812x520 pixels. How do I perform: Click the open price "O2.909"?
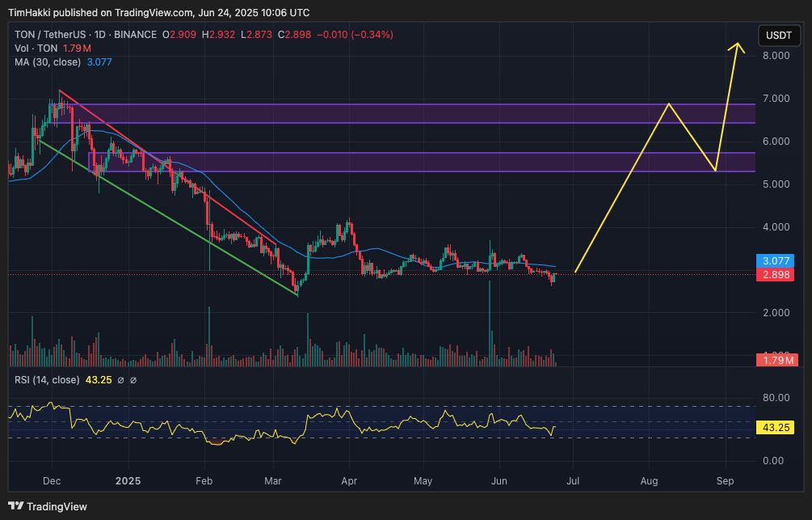[179, 35]
